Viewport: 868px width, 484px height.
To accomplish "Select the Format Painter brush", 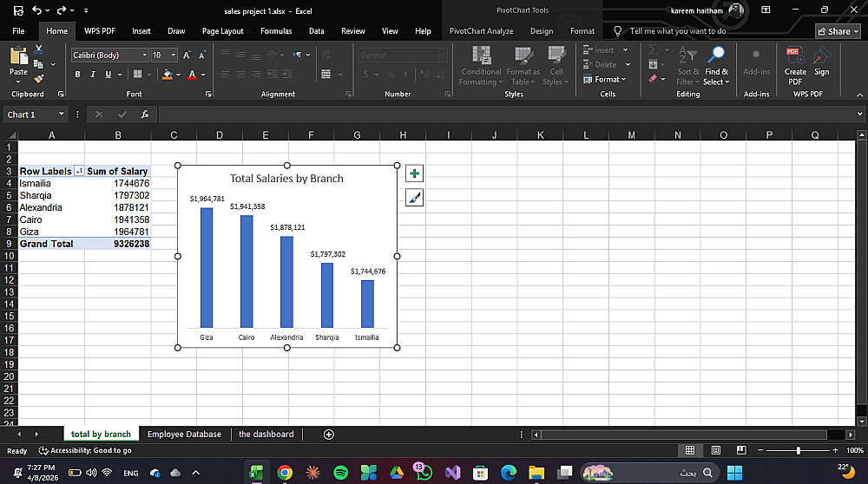I will (39, 78).
